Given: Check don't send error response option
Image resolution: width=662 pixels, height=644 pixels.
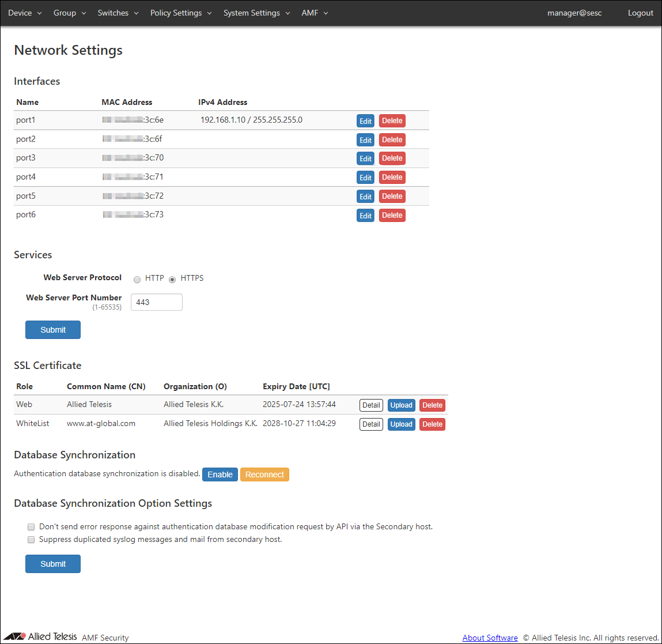Looking at the screenshot, I should pyautogui.click(x=31, y=527).
